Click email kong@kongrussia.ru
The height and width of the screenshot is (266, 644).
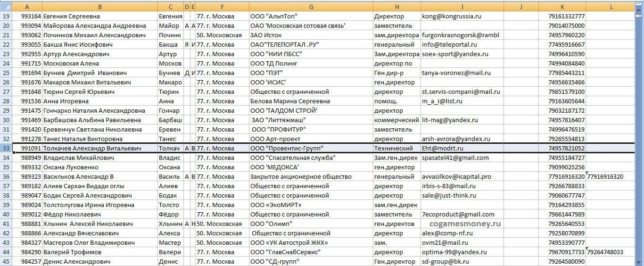(451, 16)
